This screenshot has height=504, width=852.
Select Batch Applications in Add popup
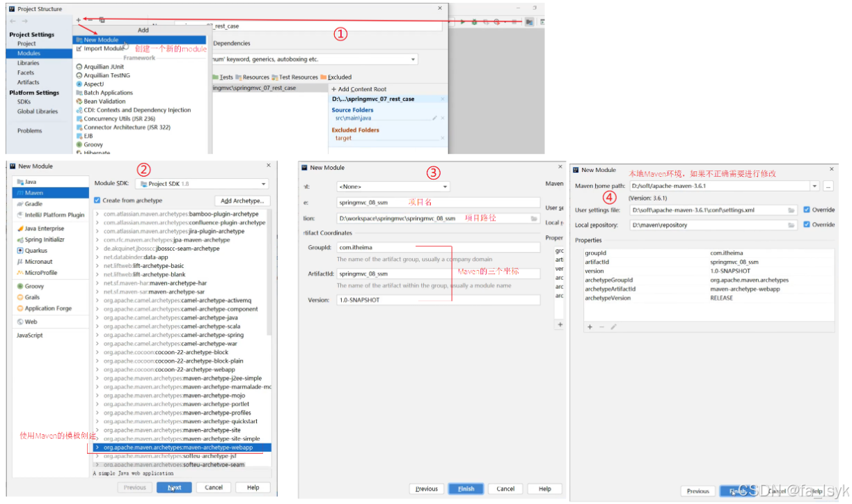[x=104, y=93]
